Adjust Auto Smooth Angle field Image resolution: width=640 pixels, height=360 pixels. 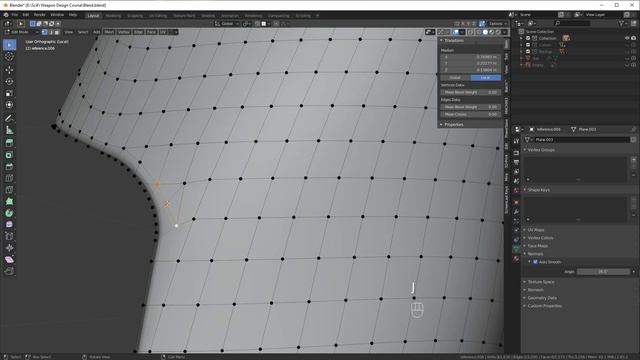click(603, 271)
